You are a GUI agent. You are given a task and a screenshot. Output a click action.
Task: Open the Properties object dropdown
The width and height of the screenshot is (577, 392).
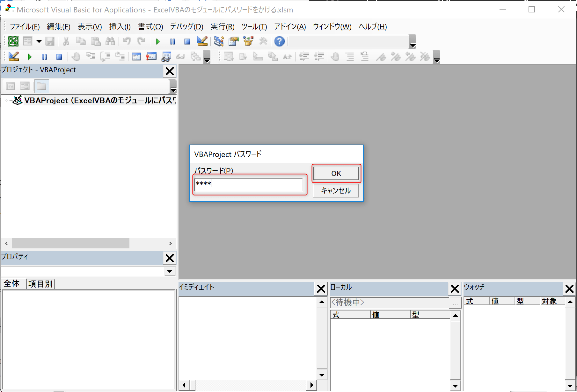[170, 271]
